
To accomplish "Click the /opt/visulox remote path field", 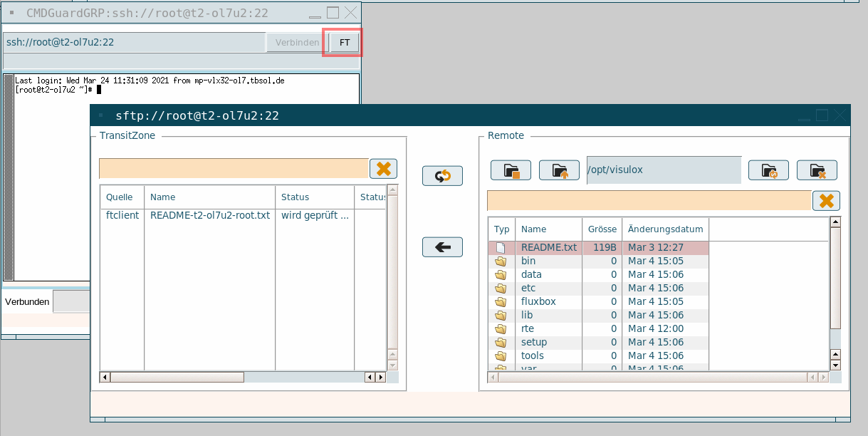I will tap(663, 170).
